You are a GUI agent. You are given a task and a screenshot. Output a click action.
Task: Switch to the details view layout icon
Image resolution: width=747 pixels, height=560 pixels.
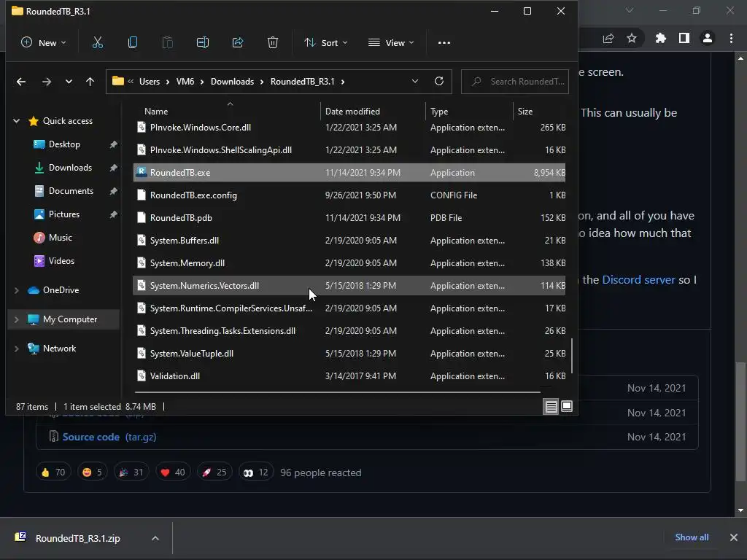point(551,407)
